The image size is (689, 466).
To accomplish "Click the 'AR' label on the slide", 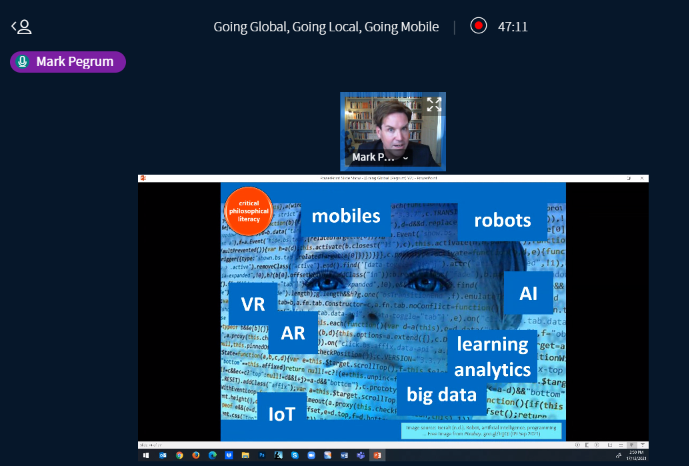I will [293, 333].
